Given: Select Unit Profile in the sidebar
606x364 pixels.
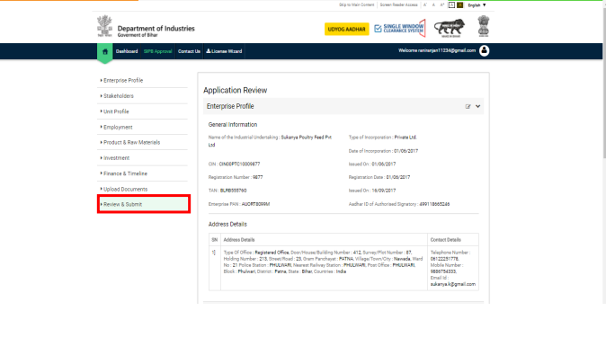Looking at the screenshot, I should tap(142, 111).
